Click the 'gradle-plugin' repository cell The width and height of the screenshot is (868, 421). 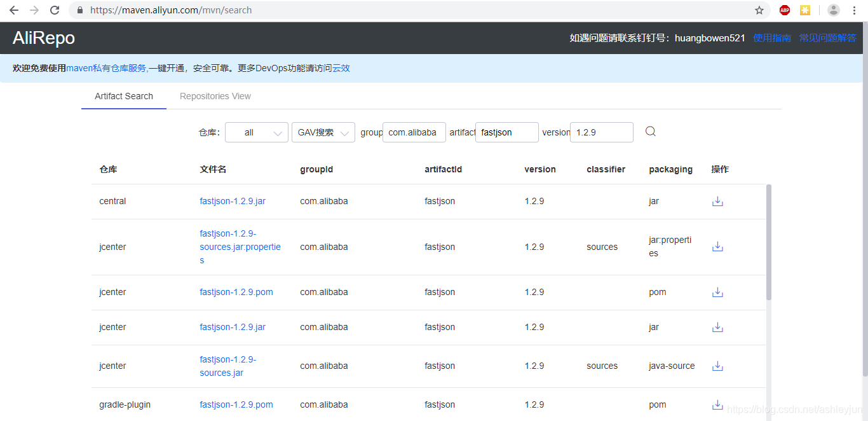click(x=125, y=405)
